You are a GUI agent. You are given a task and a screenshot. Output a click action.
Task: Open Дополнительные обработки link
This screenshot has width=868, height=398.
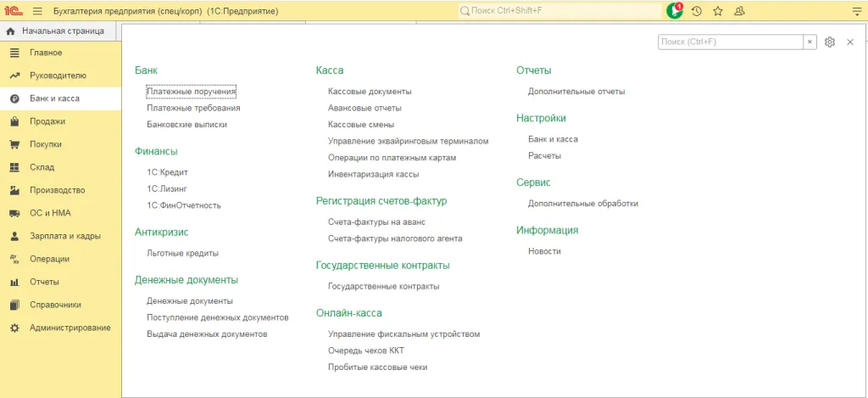583,203
